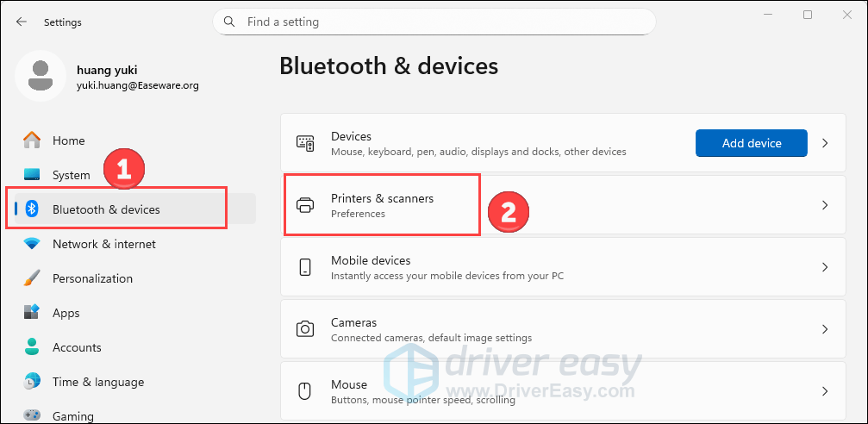
Task: Click the camera icon in Cameras row
Action: point(305,329)
